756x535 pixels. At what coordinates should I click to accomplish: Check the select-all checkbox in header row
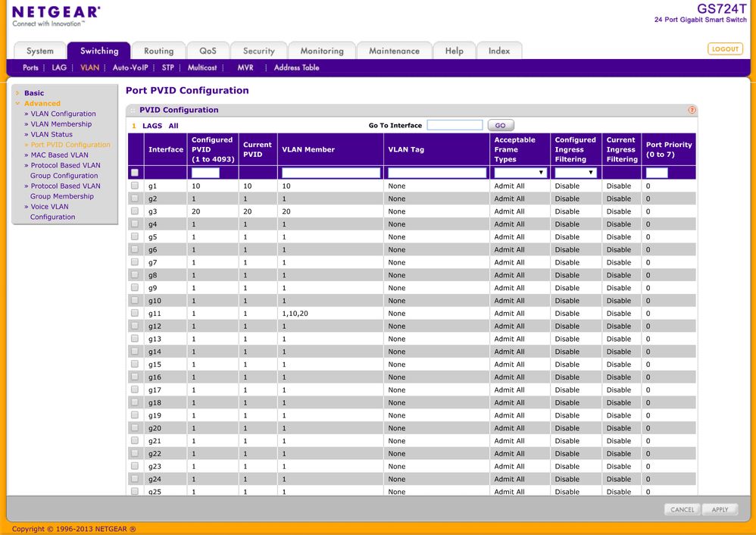(x=135, y=172)
